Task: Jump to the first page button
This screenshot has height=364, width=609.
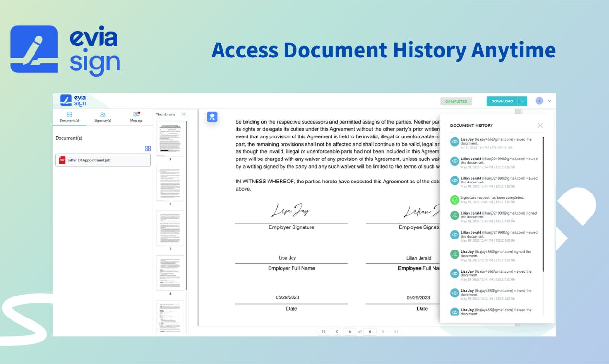Action: tap(324, 331)
